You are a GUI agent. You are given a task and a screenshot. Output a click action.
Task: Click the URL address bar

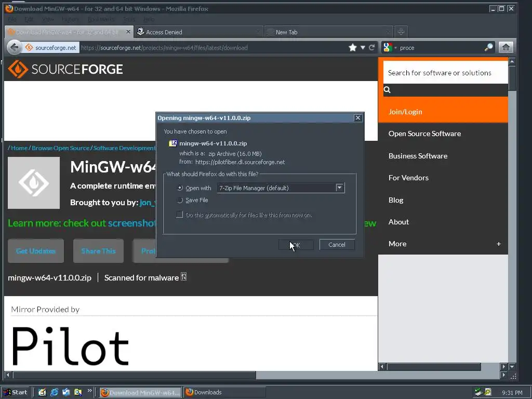(214, 47)
